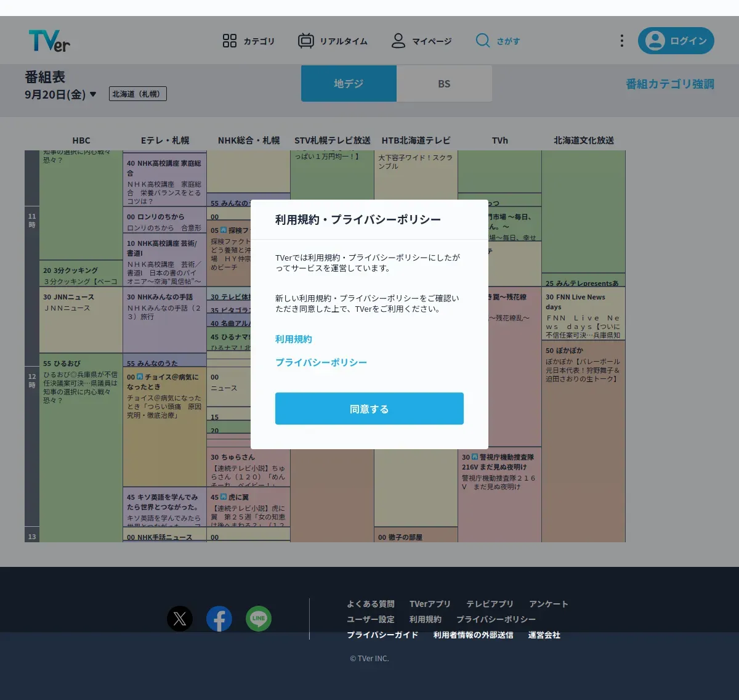The height and width of the screenshot is (700, 739).
Task: Click the 11時 time marker
Action: click(x=32, y=220)
